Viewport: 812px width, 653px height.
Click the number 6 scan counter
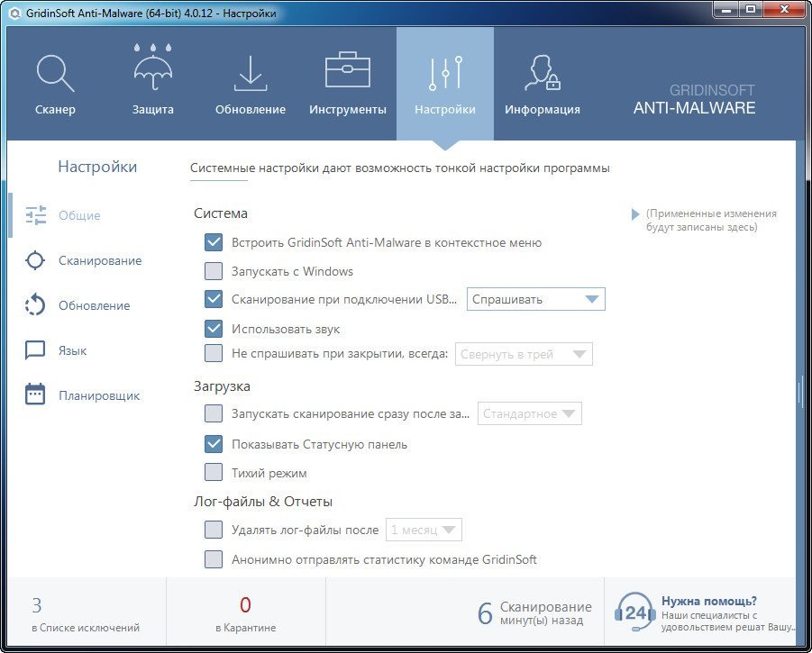click(x=485, y=613)
